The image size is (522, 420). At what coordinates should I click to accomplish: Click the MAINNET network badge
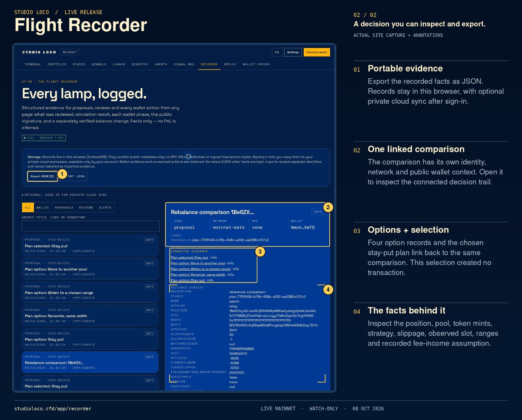pos(70,52)
